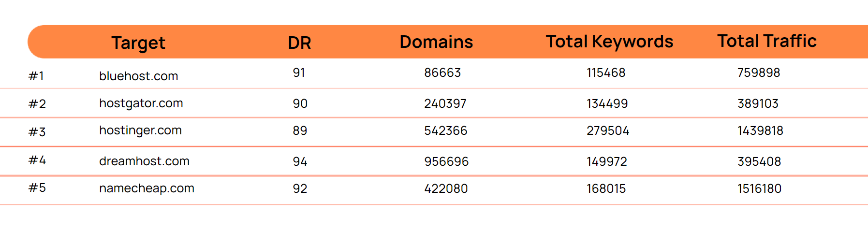The height and width of the screenshot is (230, 868).
Task: Select total traffic value 1439818
Action: [x=760, y=130]
